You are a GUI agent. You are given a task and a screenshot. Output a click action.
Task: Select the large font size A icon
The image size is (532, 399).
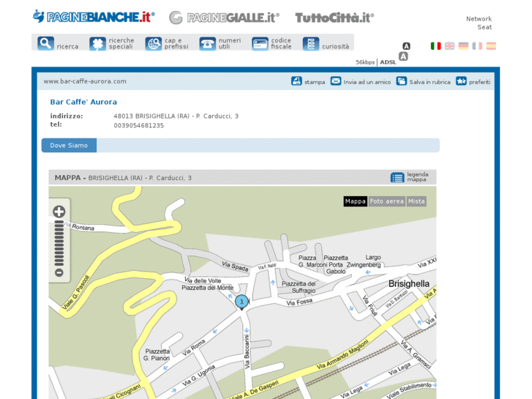click(x=403, y=56)
